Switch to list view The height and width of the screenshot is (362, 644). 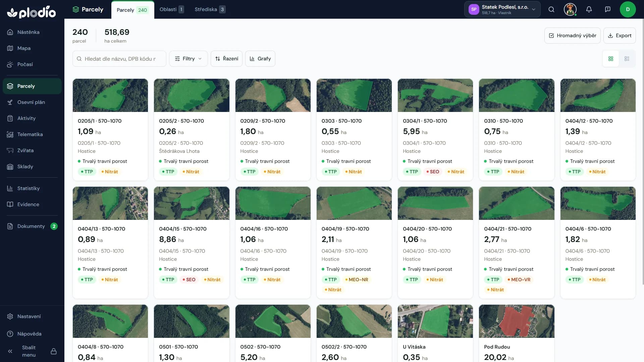pos(627,59)
